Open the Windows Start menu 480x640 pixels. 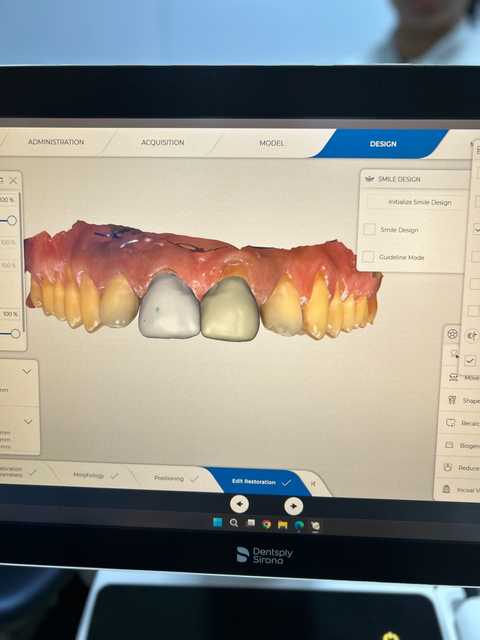click(218, 522)
